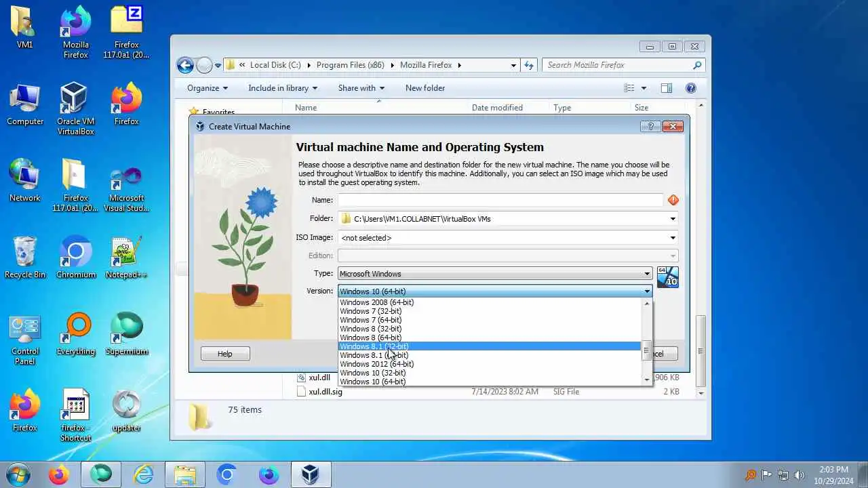This screenshot has width=868, height=488.
Task: Click Local Disk (C:) breadcrumb
Action: pyautogui.click(x=275, y=65)
